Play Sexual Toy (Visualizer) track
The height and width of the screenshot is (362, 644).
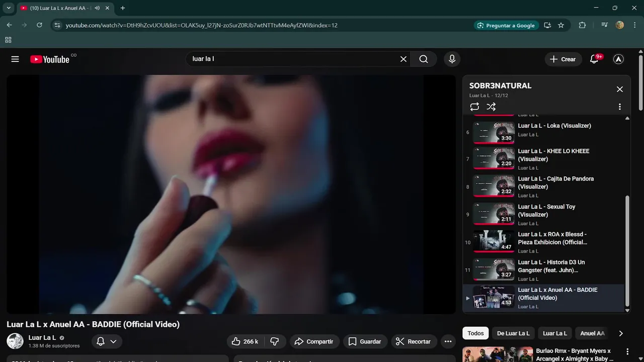[x=546, y=211]
